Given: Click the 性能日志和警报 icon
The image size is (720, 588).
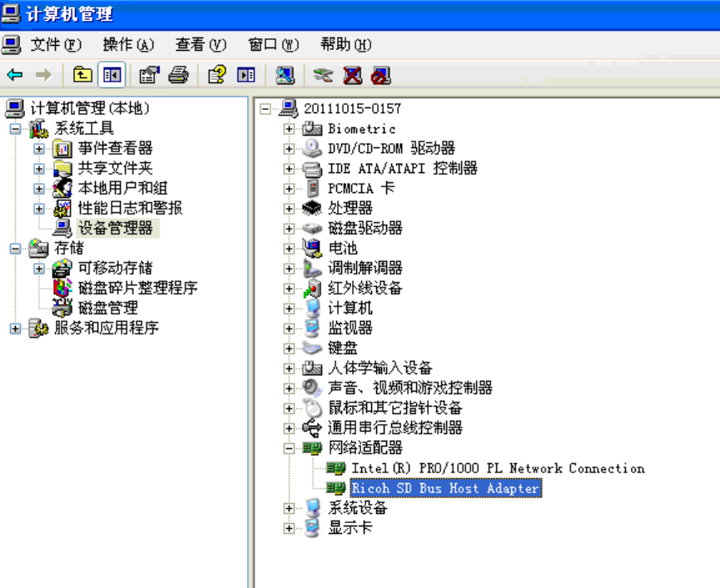Looking at the screenshot, I should pos(62,209).
